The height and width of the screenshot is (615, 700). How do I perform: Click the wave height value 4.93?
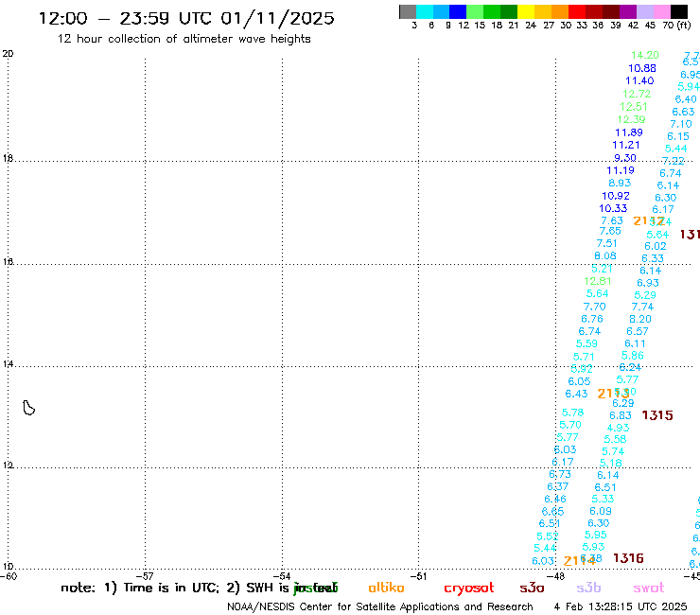(x=618, y=428)
